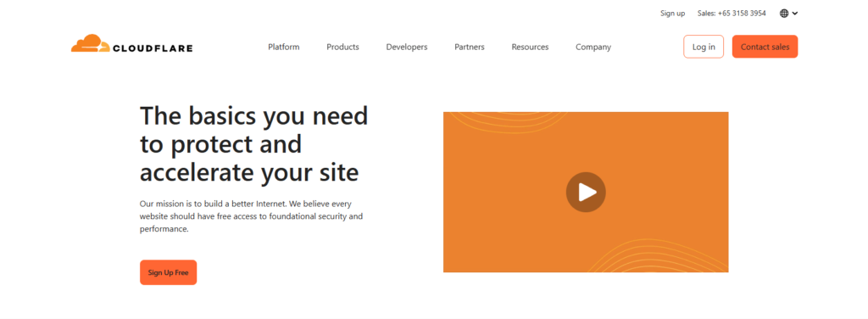
Task: Click the Sales phone number +65 3158 3954
Action: (x=742, y=14)
